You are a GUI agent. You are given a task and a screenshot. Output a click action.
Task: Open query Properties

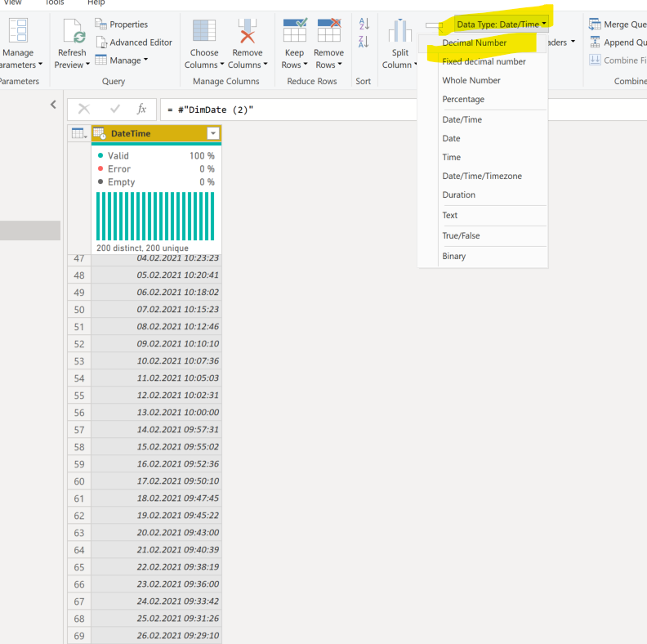(x=121, y=25)
